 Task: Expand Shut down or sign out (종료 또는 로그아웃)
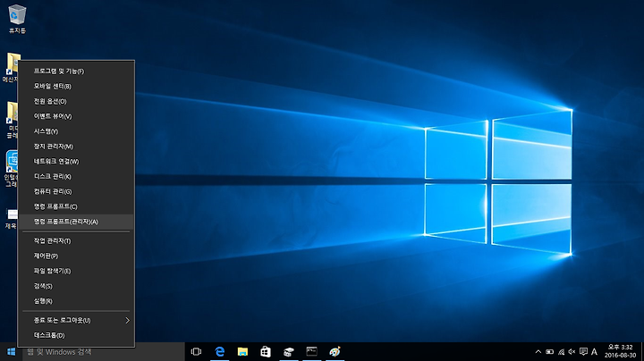[x=76, y=321]
